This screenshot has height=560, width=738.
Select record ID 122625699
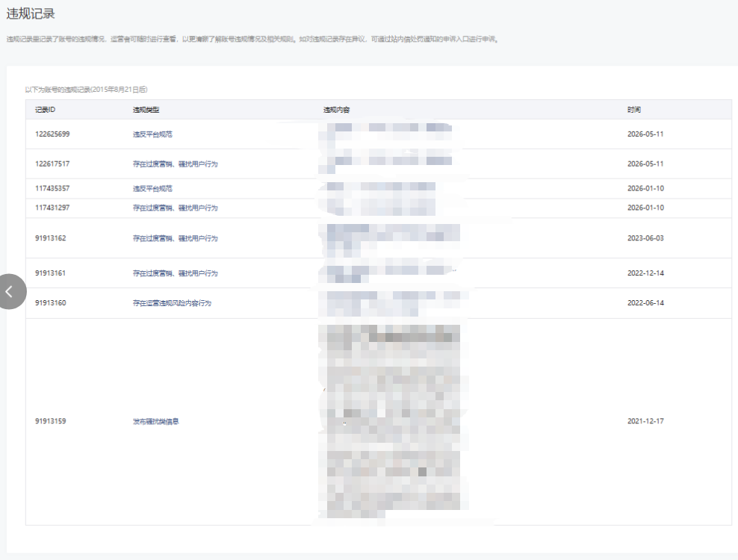pyautogui.click(x=52, y=134)
